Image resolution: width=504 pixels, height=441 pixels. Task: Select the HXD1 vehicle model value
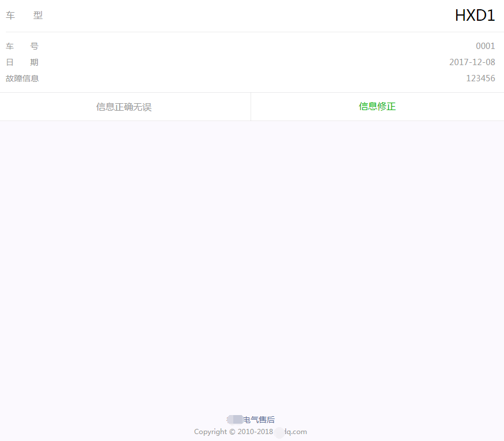[x=475, y=16]
